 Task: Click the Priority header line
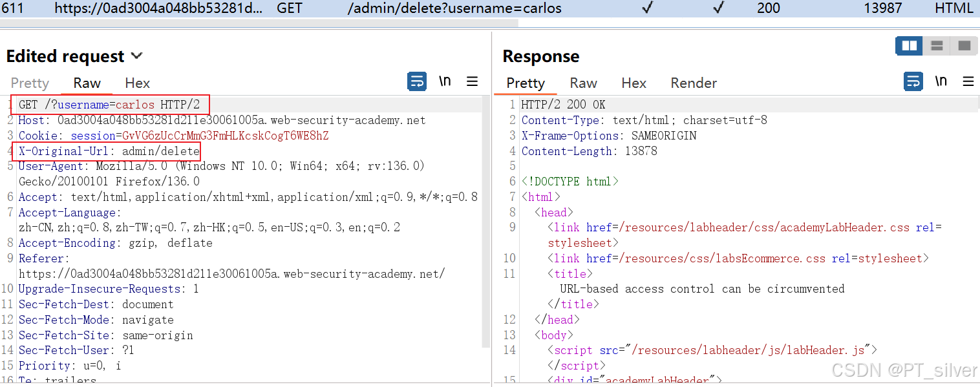70,366
